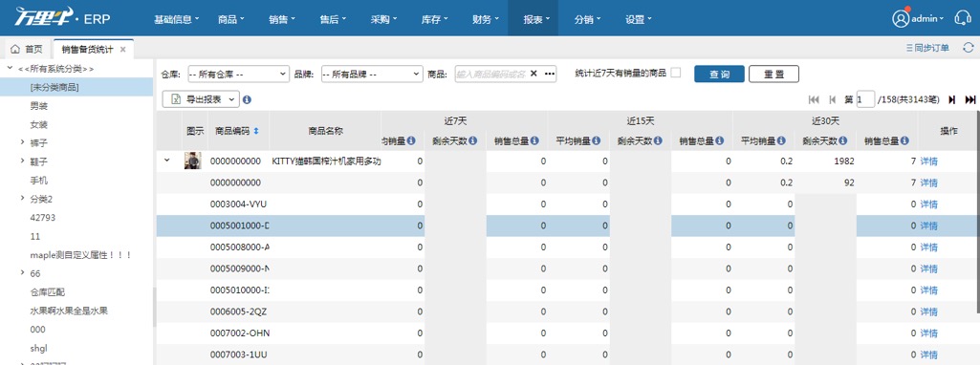Clear the 商品 field with the X icon
Image resolution: width=980 pixels, height=365 pixels.
click(x=534, y=74)
